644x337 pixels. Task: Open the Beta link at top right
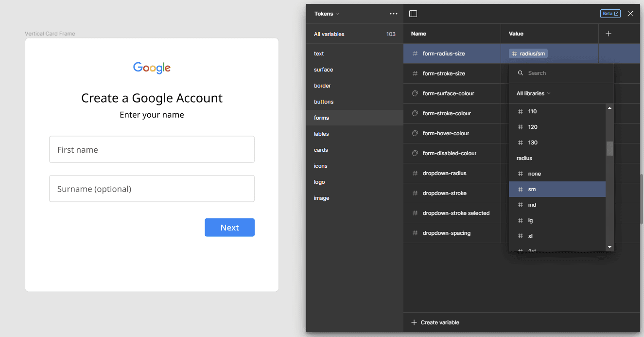[x=610, y=13]
